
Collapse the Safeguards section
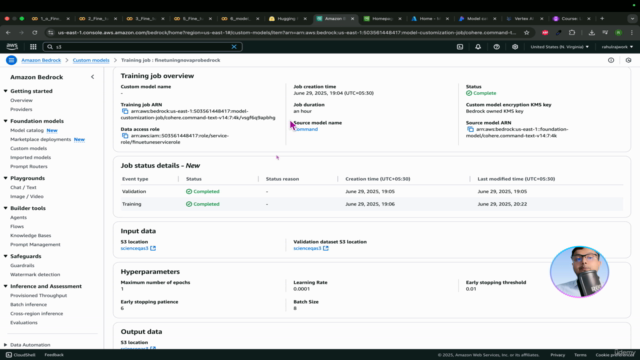tap(6, 256)
